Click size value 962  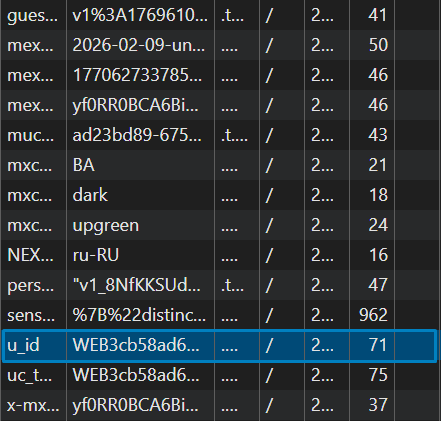pyautogui.click(x=373, y=315)
